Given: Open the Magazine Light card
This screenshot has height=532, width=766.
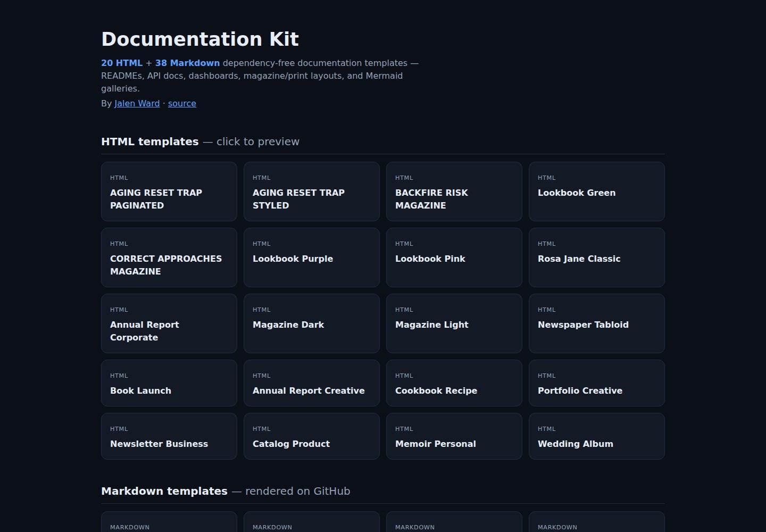Looking at the screenshot, I should [x=454, y=323].
